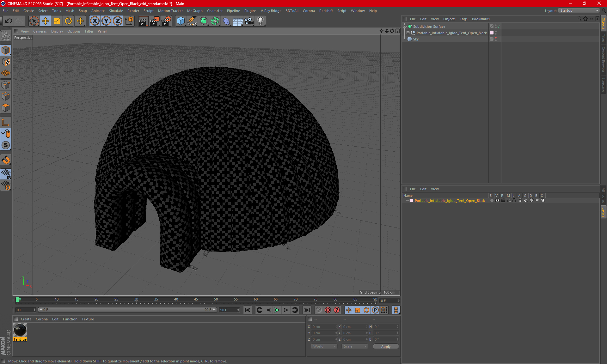
Task: Click the pink layer swatch of tent object
Action: 492,33
